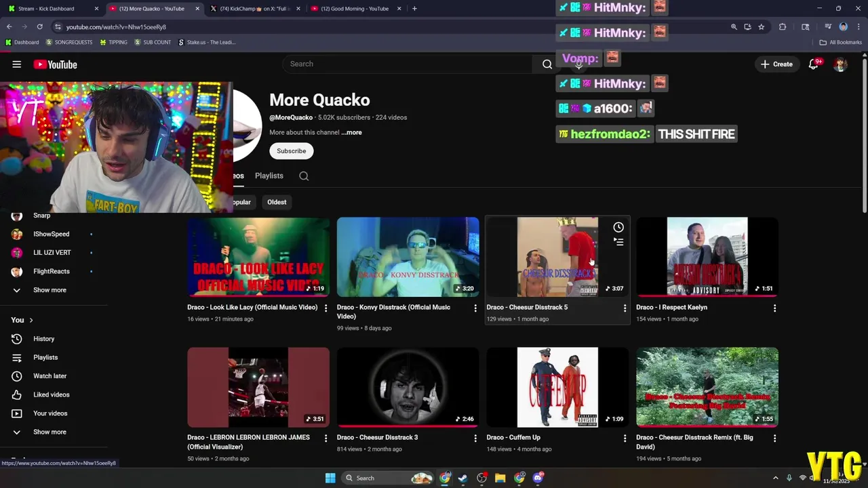Open options for Cheesur Disstrack Remix
The width and height of the screenshot is (868, 488).
coord(774,439)
